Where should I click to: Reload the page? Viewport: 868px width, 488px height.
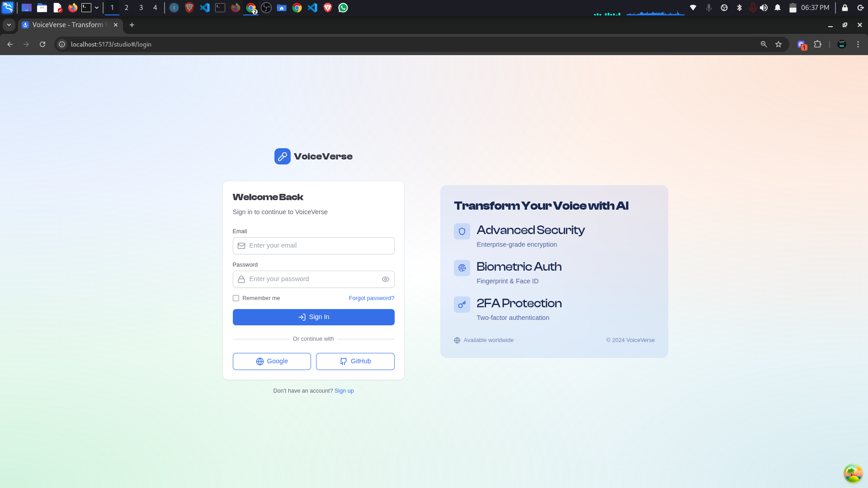pos(42,44)
